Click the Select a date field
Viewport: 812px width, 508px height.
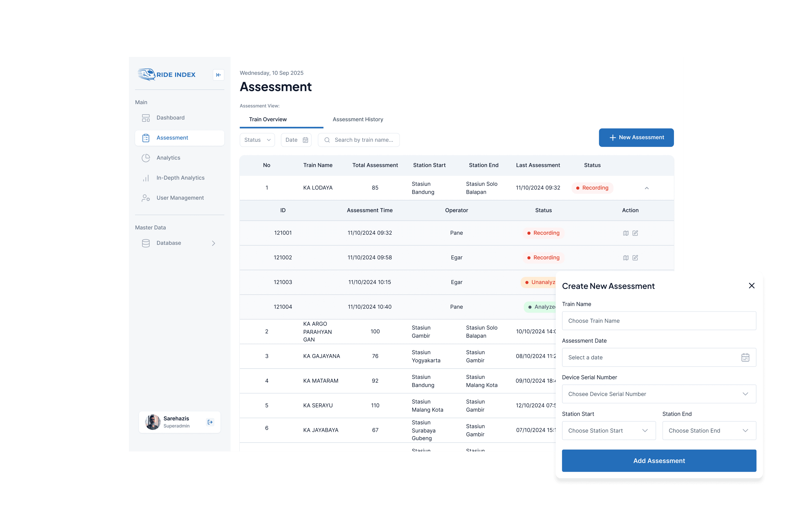(659, 357)
